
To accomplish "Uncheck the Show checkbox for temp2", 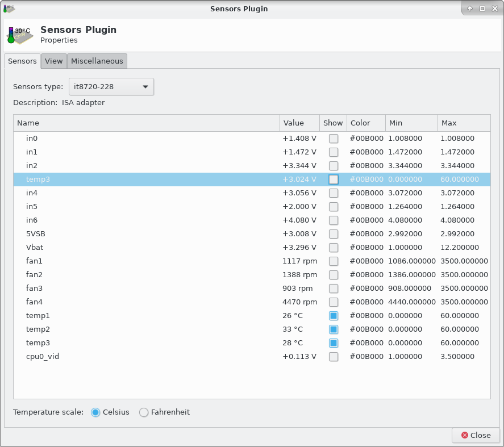I will [x=334, y=329].
